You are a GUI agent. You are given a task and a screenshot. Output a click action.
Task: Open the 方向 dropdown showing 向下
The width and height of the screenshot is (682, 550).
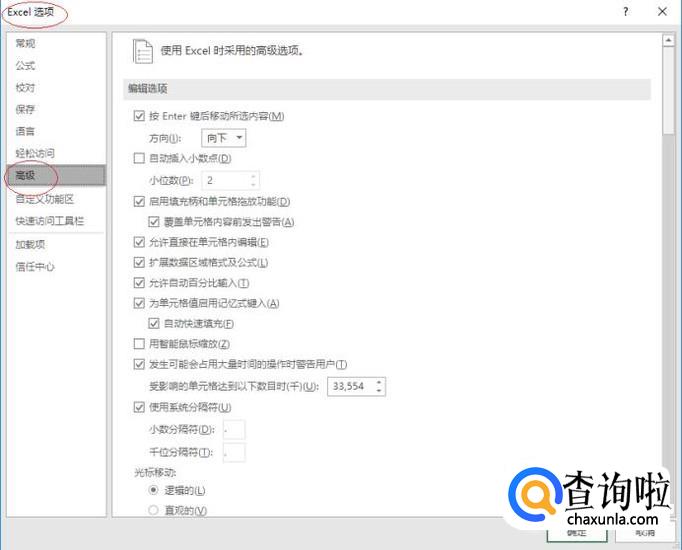click(x=224, y=138)
